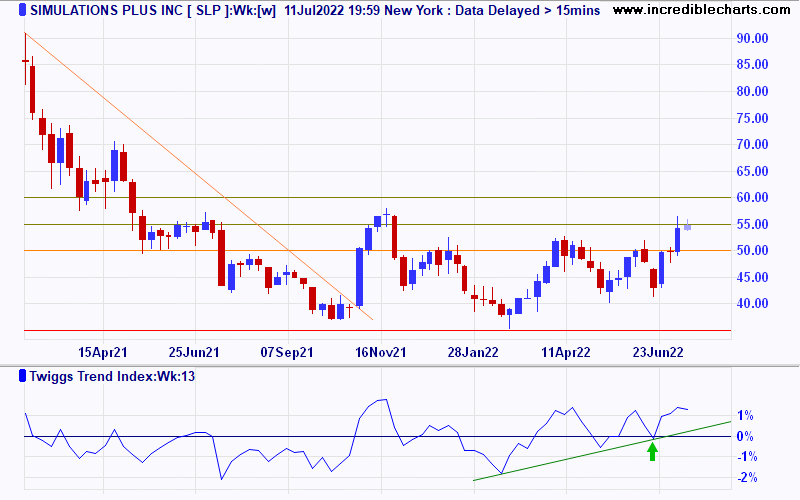
Task: Click the 60.00 price axis label
Action: pyautogui.click(x=752, y=197)
